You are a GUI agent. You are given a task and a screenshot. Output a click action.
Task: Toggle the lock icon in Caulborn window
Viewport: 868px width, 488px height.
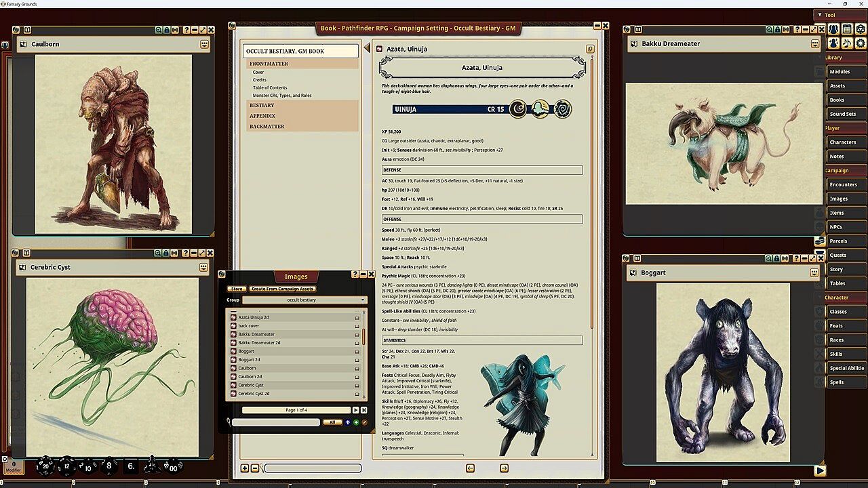tap(166, 30)
